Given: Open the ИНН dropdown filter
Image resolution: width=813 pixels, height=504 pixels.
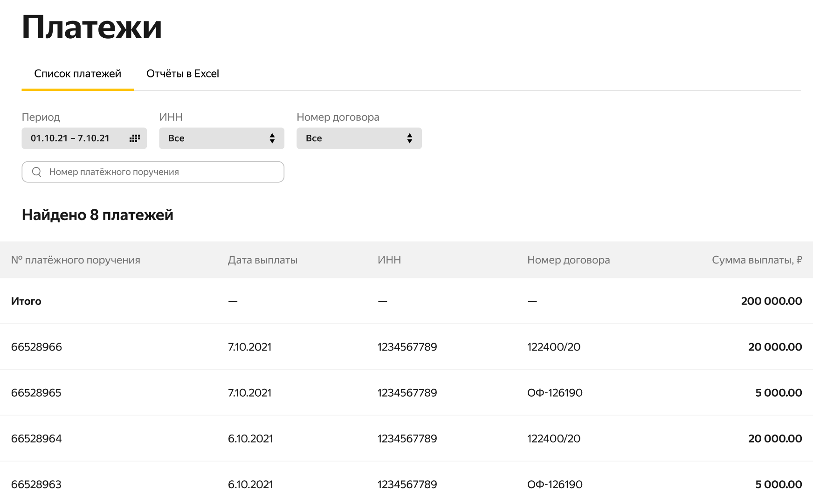Looking at the screenshot, I should tap(221, 138).
